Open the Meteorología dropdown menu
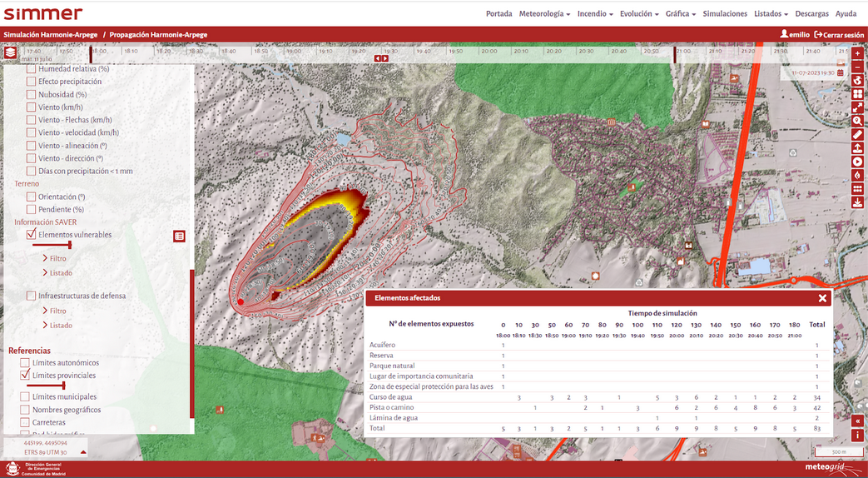Screen dimensions: 868x478 click(x=545, y=14)
